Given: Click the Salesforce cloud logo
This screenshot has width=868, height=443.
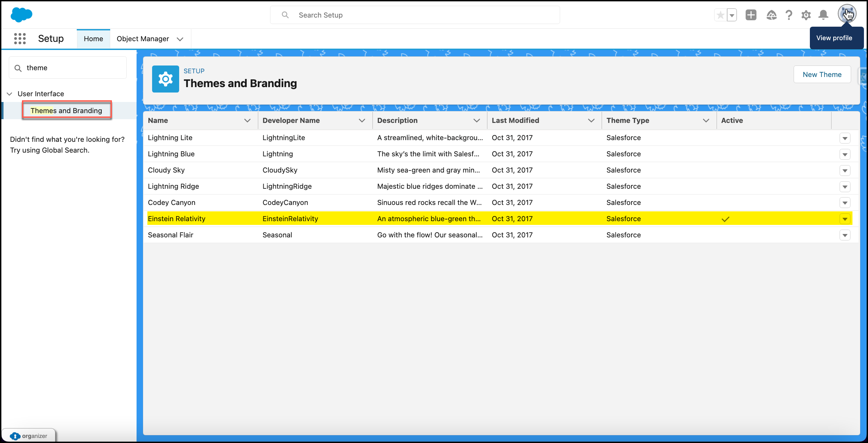Looking at the screenshot, I should point(21,15).
